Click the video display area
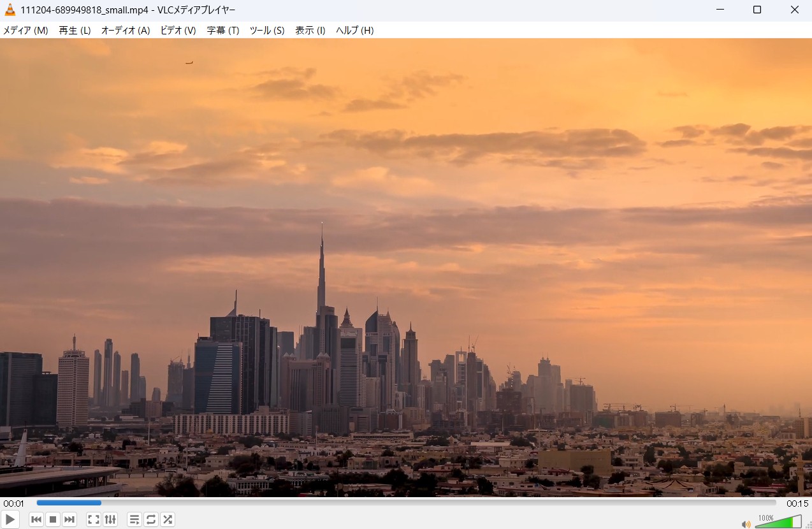The height and width of the screenshot is (529, 812). pos(406,268)
